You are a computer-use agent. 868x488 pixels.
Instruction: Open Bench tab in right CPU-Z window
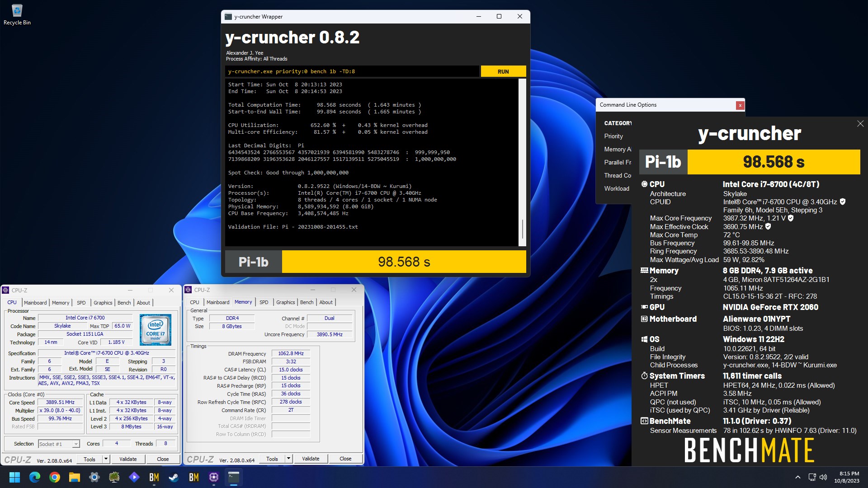coord(307,302)
